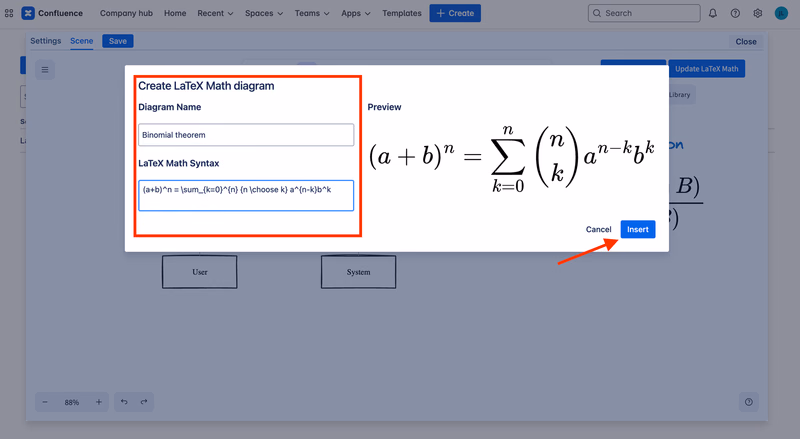Reset zoom at 88% label
The height and width of the screenshot is (439, 800).
(x=72, y=402)
